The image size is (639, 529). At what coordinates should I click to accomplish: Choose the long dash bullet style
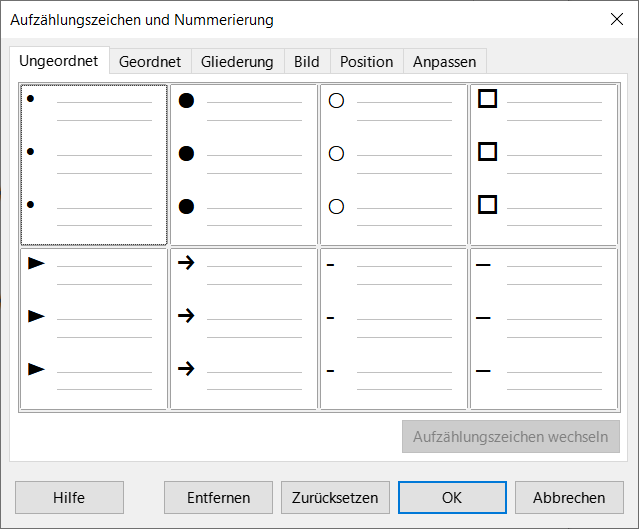(x=544, y=329)
